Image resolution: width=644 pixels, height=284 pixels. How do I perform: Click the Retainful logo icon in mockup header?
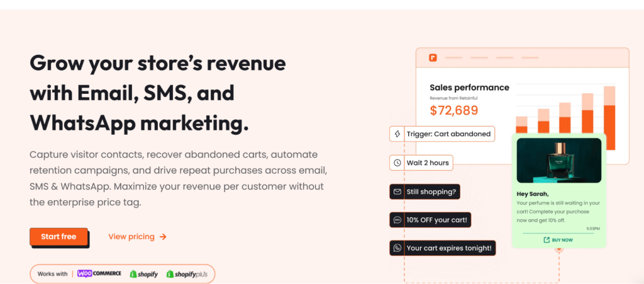click(x=433, y=58)
